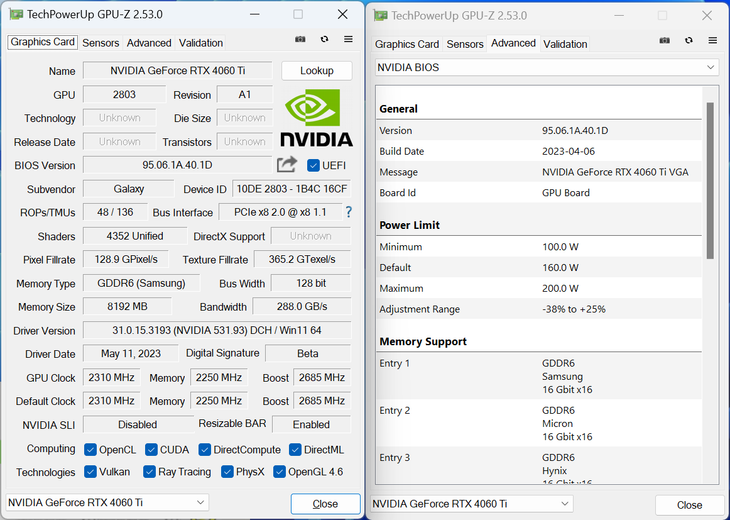Screen dimensions: 730x520
Task: Click the Bus Width 128 bit field
Action: point(311,284)
